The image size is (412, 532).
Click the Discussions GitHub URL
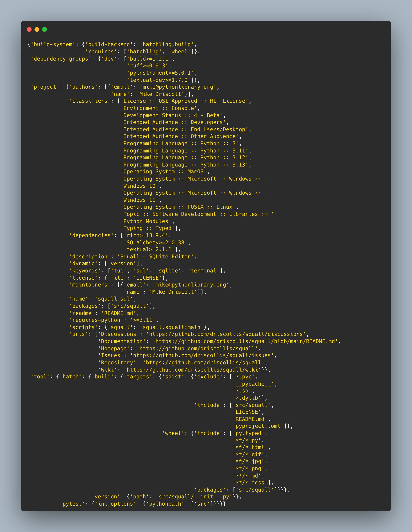coord(226,334)
